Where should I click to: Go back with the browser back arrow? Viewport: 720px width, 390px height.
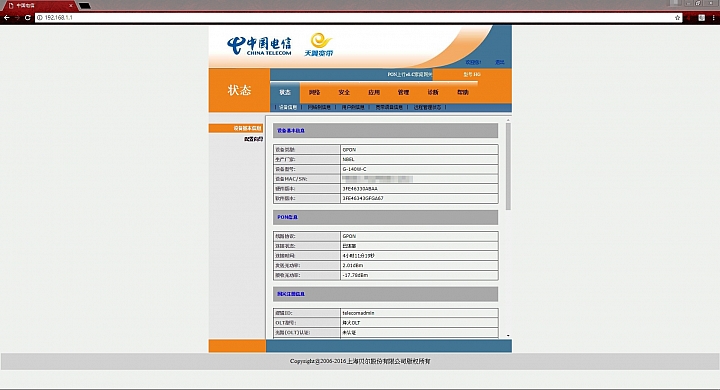(6, 17)
